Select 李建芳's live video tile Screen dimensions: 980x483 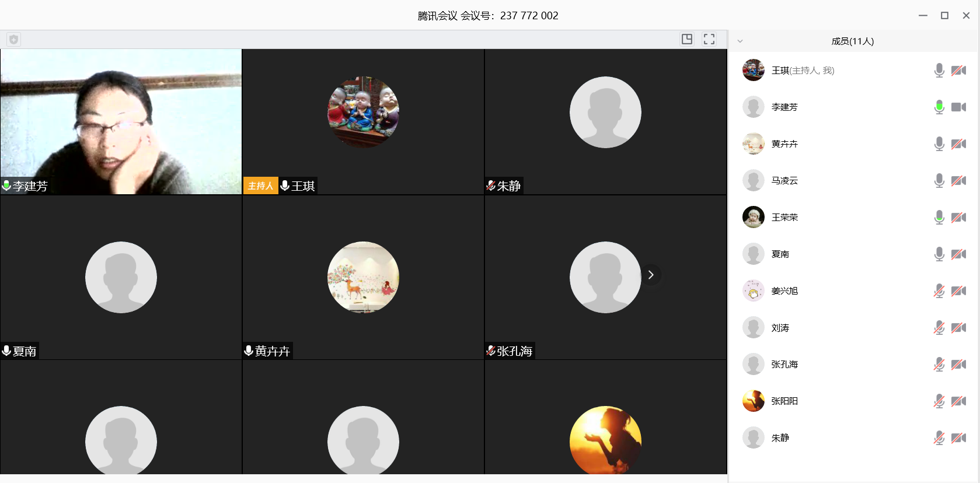[x=121, y=121]
